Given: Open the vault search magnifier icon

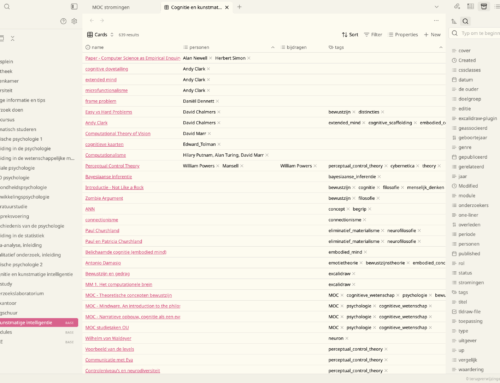Looking at the screenshot, I should [7, 7].
